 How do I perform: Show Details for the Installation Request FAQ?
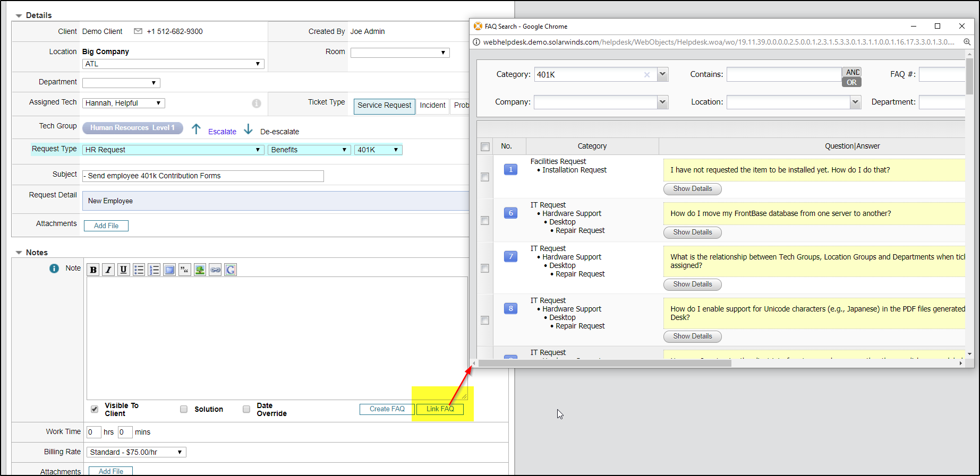pos(693,189)
